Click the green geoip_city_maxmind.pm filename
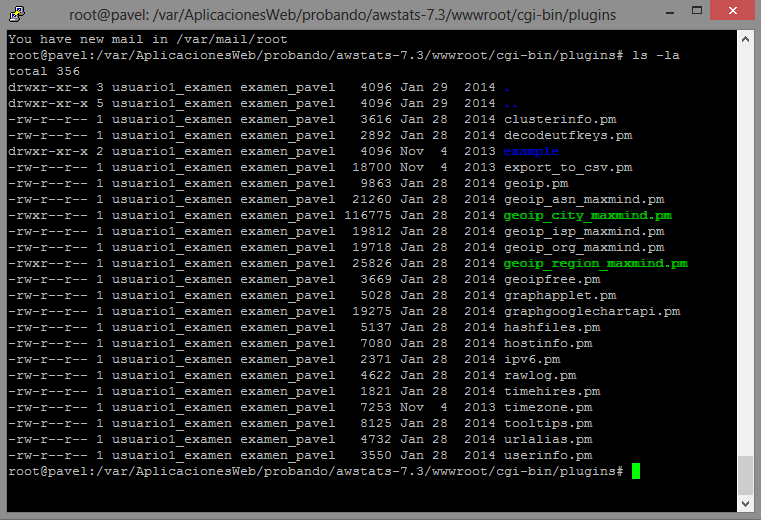 pyautogui.click(x=587, y=215)
